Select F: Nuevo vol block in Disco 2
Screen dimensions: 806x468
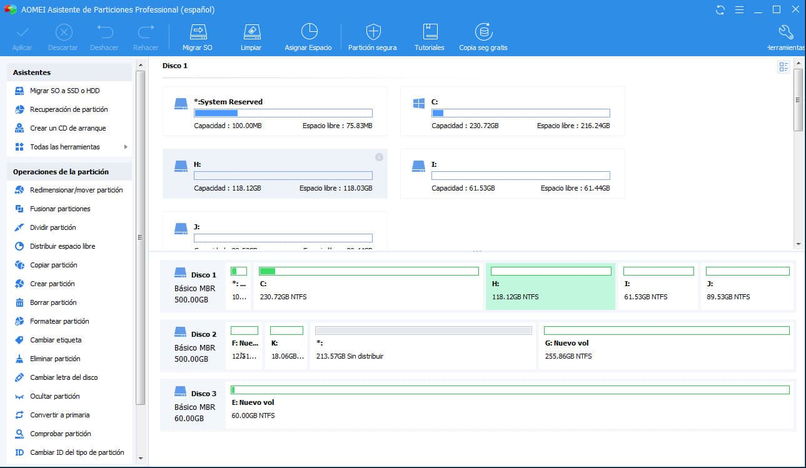245,346
